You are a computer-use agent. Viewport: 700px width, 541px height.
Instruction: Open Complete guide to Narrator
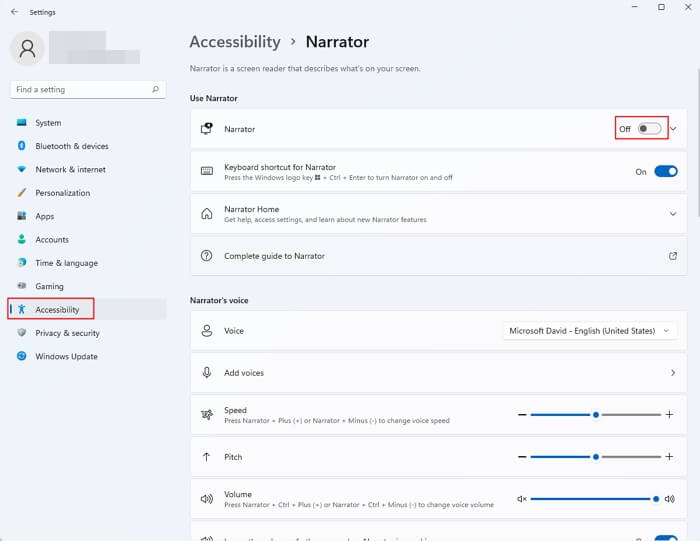438,256
